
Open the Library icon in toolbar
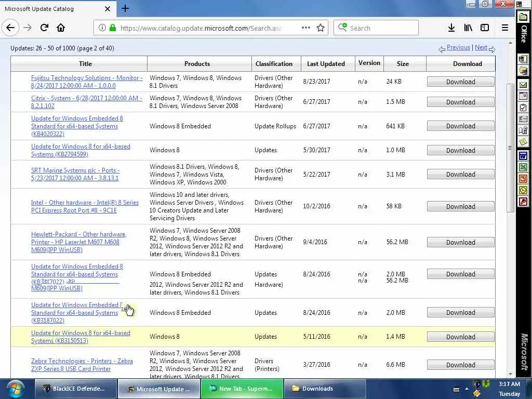click(468, 28)
